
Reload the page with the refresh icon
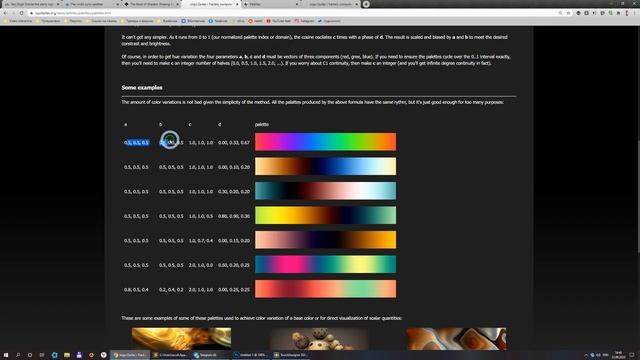point(21,13)
